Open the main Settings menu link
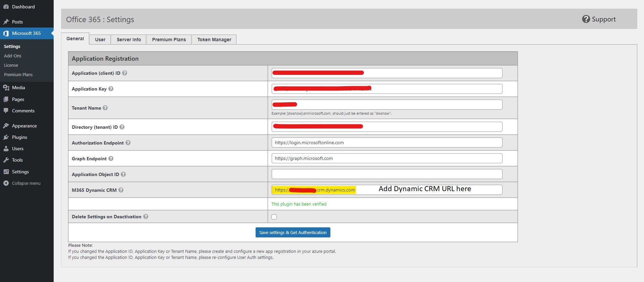Image resolution: width=644 pixels, height=282 pixels. point(20,172)
